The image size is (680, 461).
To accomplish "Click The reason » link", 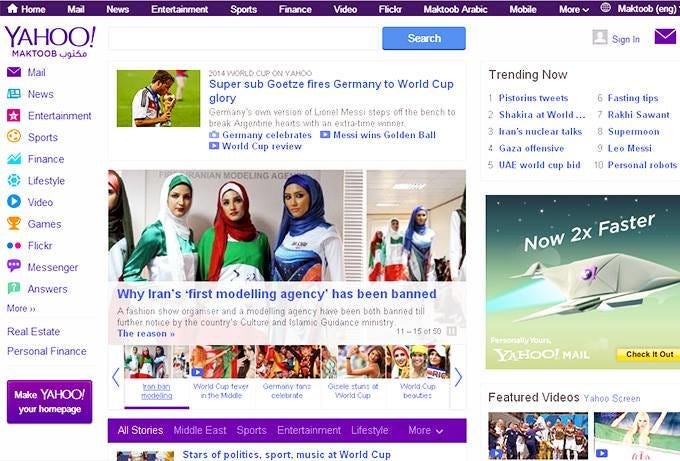I will coord(146,333).
